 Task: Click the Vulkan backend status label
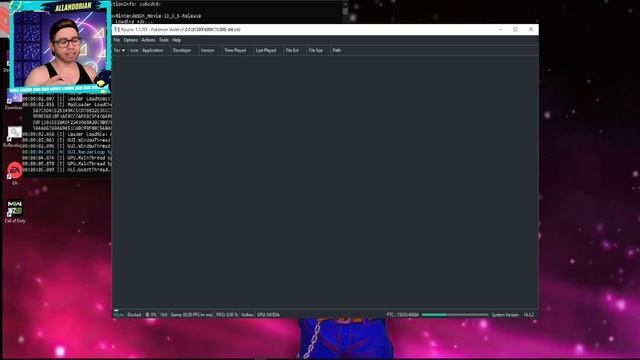click(247, 315)
